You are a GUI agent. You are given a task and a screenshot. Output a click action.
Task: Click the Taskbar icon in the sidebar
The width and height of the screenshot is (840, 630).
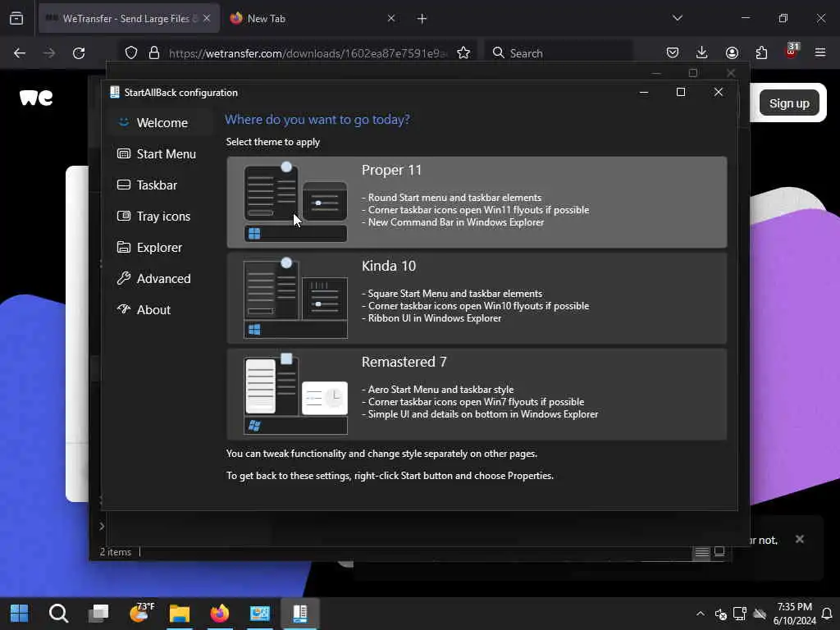[124, 185]
